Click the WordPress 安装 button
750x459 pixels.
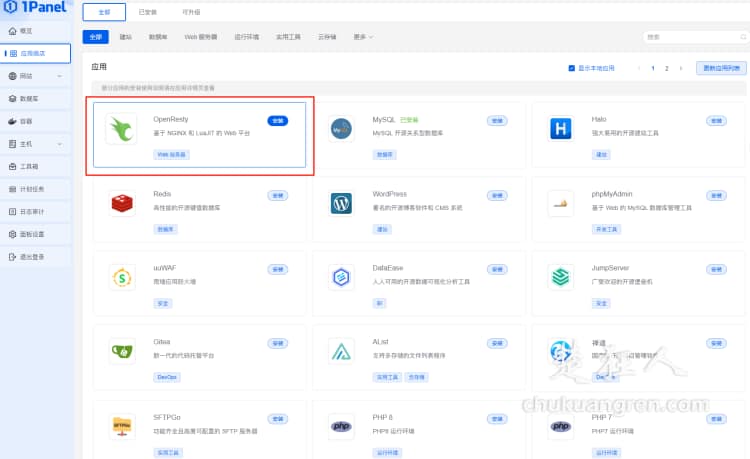point(497,196)
